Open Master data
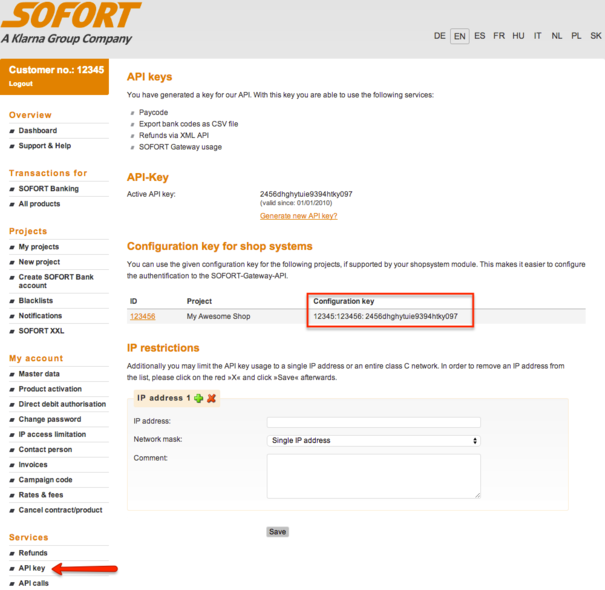The height and width of the screenshot is (590, 605). click(39, 374)
